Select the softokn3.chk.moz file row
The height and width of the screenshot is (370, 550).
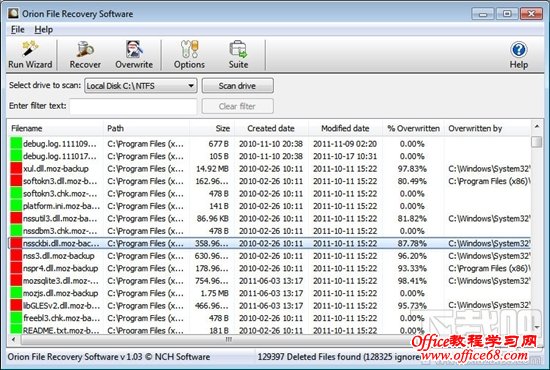tap(269, 194)
